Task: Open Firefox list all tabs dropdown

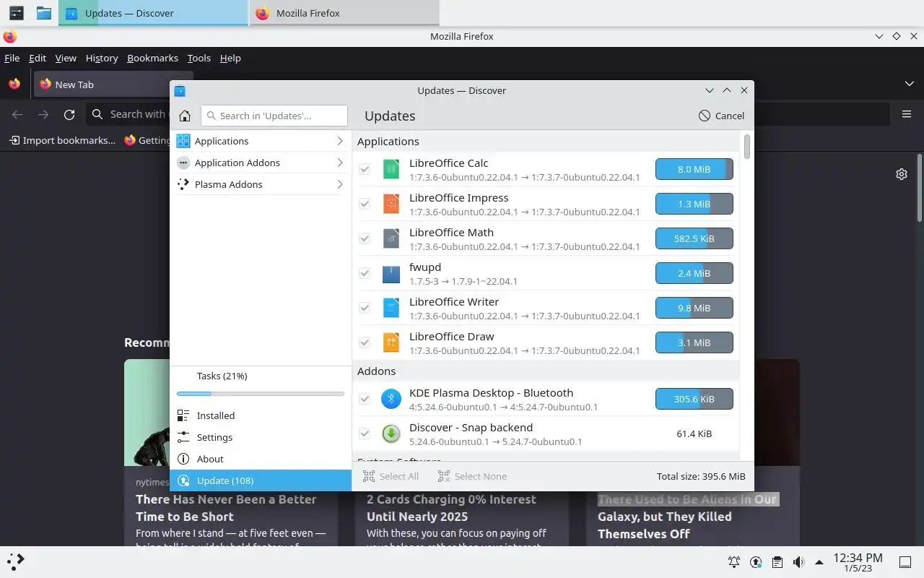Action: [x=909, y=84]
